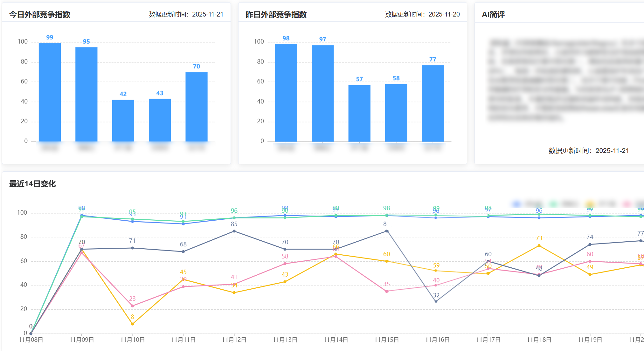
Task: Click the 95 bar in today's chart
Action: (86, 94)
